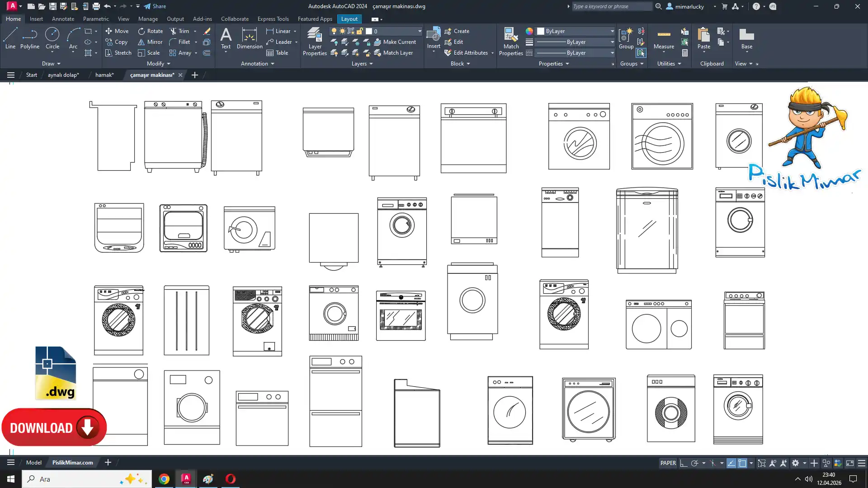Toggle polar tracking in status bar
Viewport: 868px width, 488px height.
coord(695,463)
